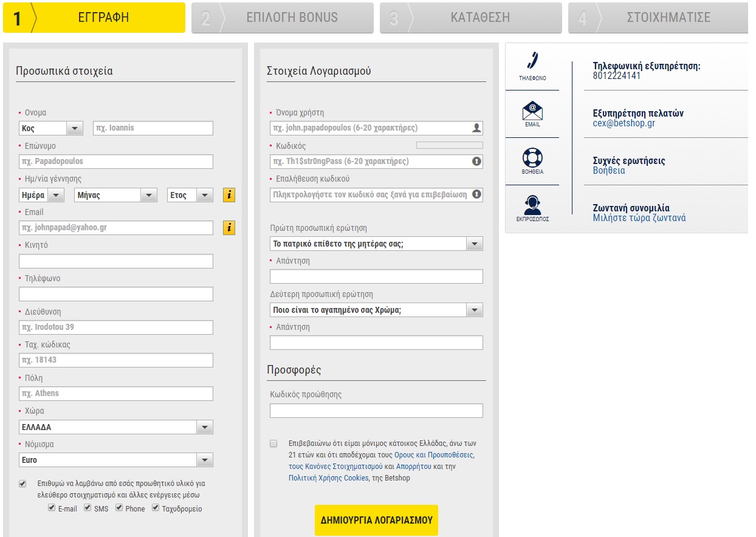Open the second personal question dropdown
The height and width of the screenshot is (537, 756).
376,310
